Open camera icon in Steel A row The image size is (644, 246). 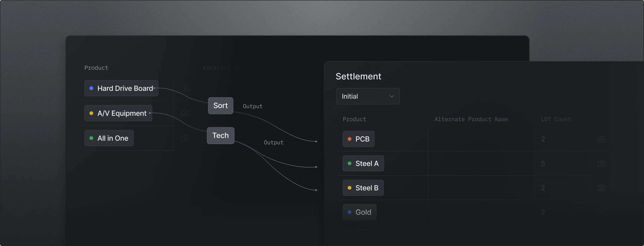pos(602,163)
